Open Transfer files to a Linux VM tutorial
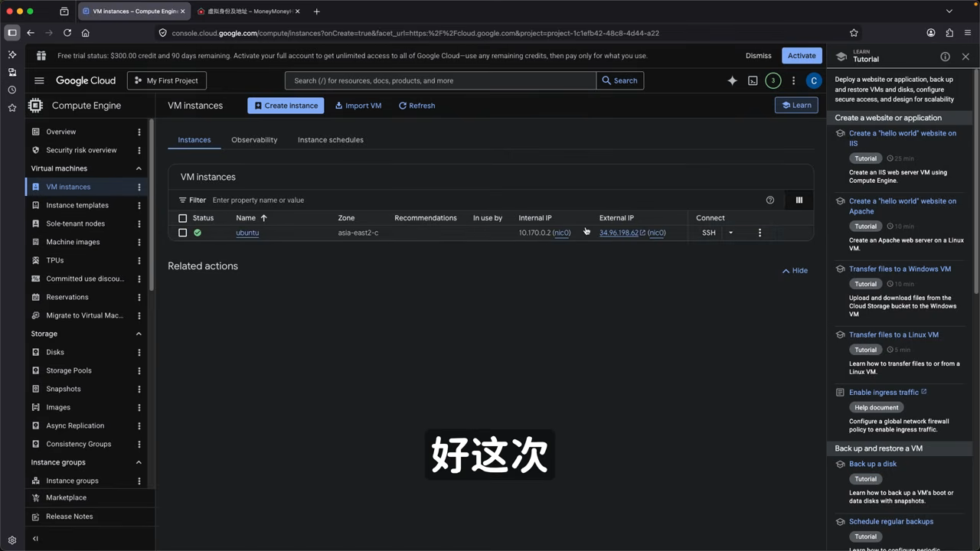 click(893, 334)
